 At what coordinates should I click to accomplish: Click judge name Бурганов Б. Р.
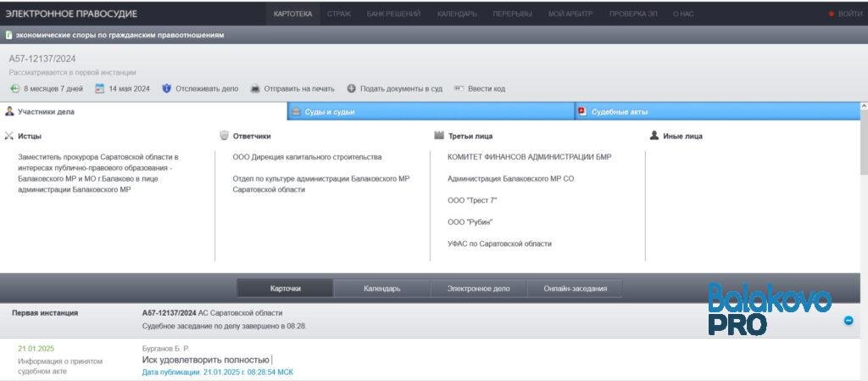pos(165,349)
